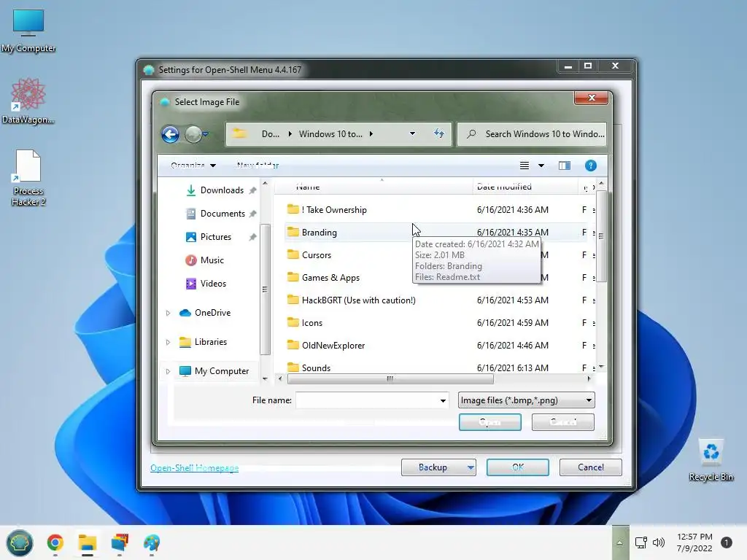The height and width of the screenshot is (560, 747).
Task: Click the folder icon in address bar
Action: (239, 134)
